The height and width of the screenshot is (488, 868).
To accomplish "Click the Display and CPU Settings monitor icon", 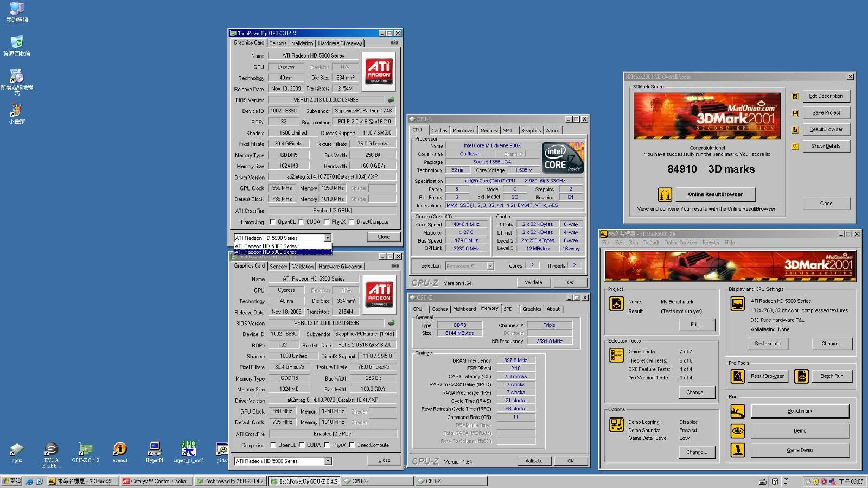I will tap(737, 303).
